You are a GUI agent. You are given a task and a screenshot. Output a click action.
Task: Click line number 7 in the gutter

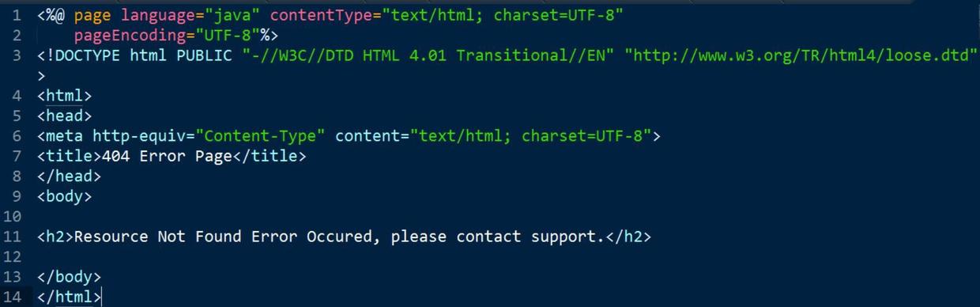(17, 156)
